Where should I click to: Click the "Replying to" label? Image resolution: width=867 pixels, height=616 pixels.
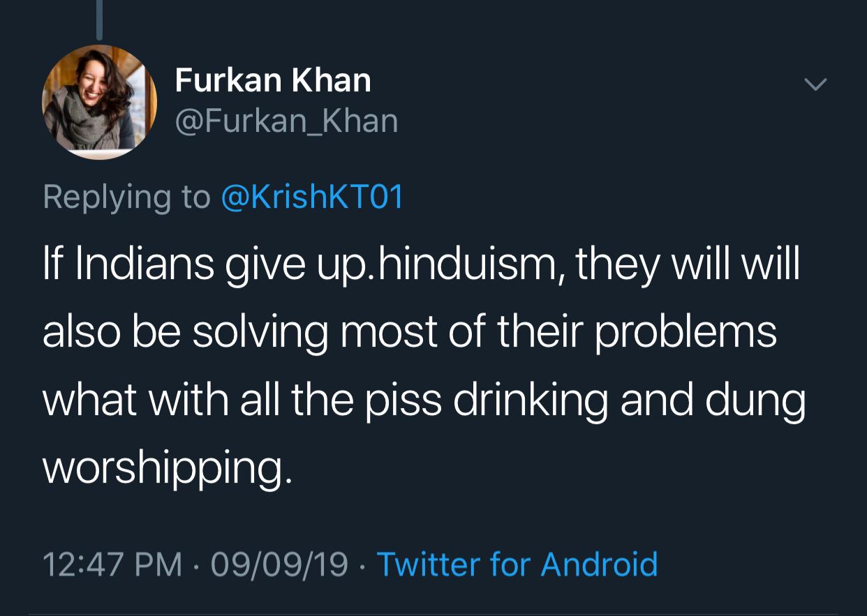coord(126,197)
